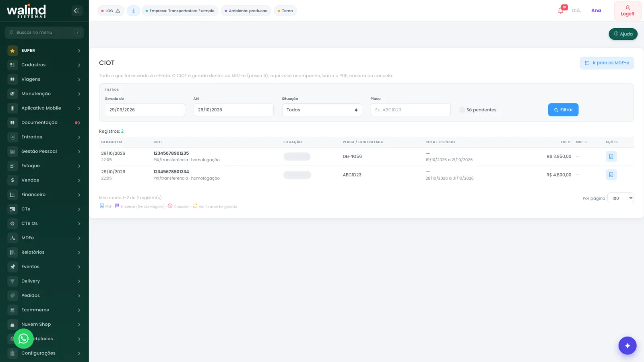The height and width of the screenshot is (362, 644).
Task: Open the notifications bell icon
Action: pyautogui.click(x=561, y=10)
